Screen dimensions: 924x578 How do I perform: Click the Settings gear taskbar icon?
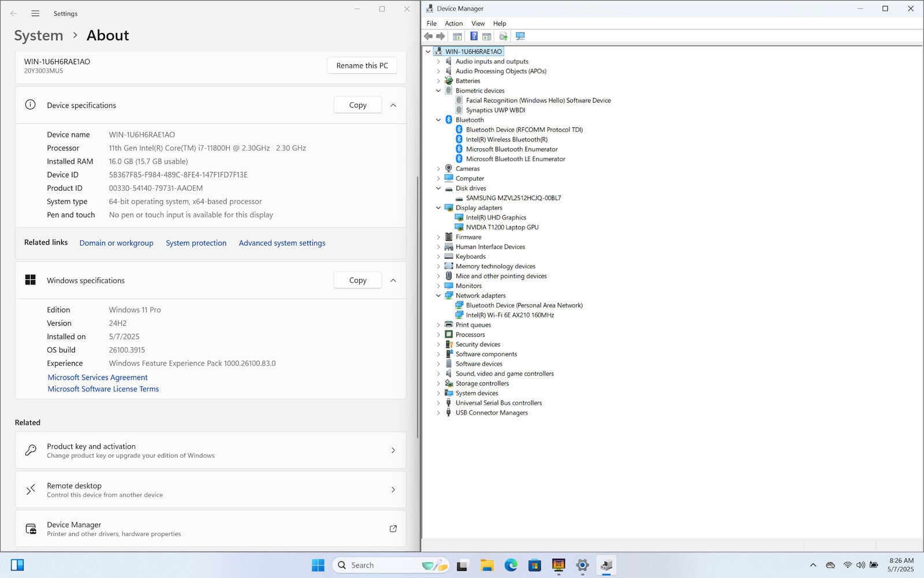click(x=582, y=565)
